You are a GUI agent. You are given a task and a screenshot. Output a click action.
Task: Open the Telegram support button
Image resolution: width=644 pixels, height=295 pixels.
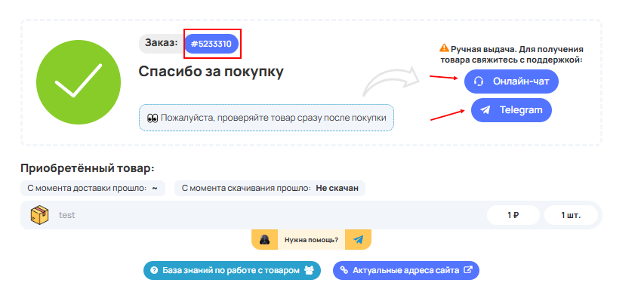click(x=511, y=110)
